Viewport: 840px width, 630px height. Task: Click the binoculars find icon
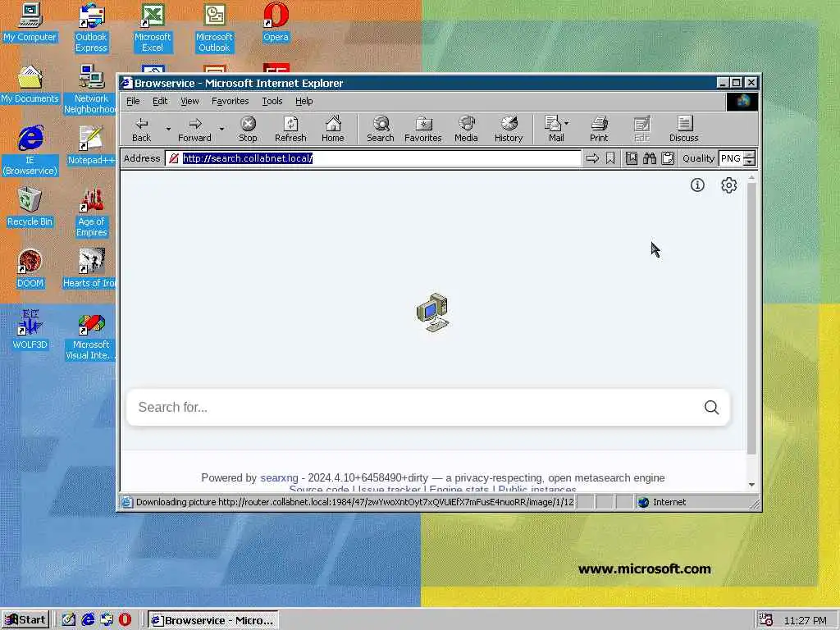tap(650, 158)
